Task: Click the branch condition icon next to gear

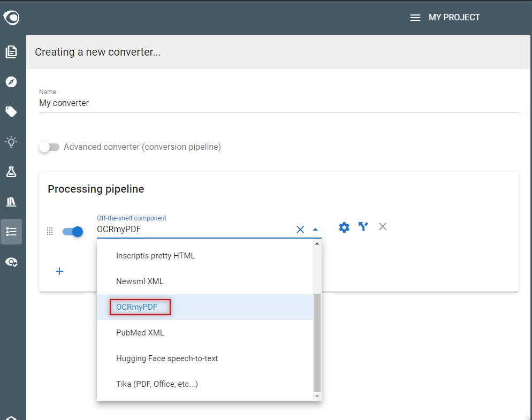Action: click(363, 226)
